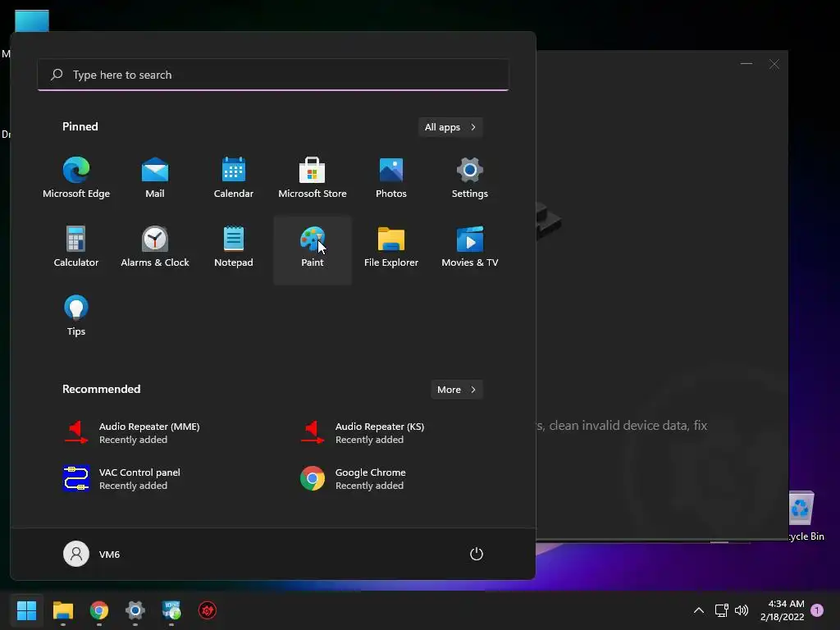Launch Alarms & Clock

tap(155, 247)
